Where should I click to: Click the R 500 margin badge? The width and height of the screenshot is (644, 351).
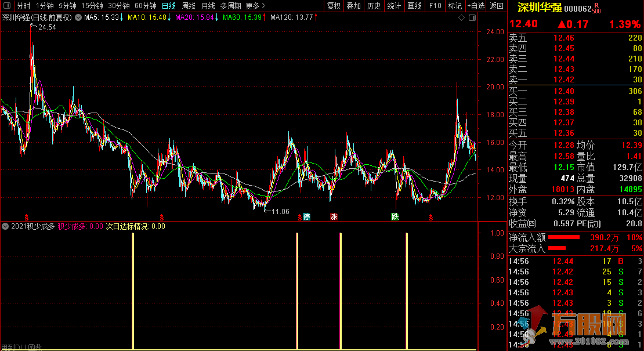tap(596, 8)
